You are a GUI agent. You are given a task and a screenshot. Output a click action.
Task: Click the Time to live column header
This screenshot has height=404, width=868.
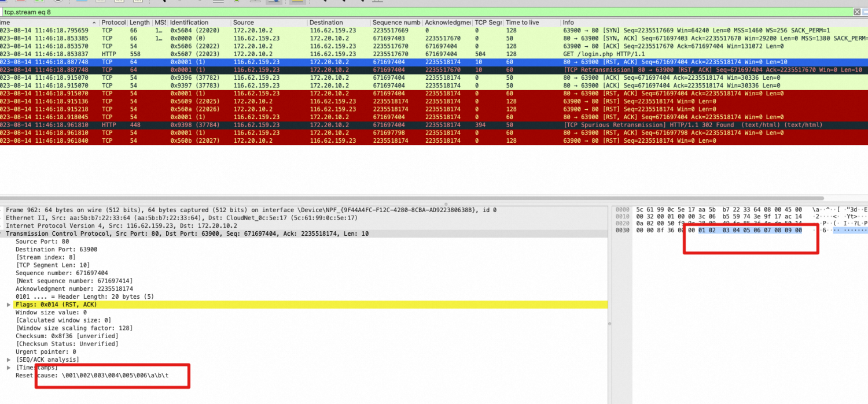click(x=532, y=23)
